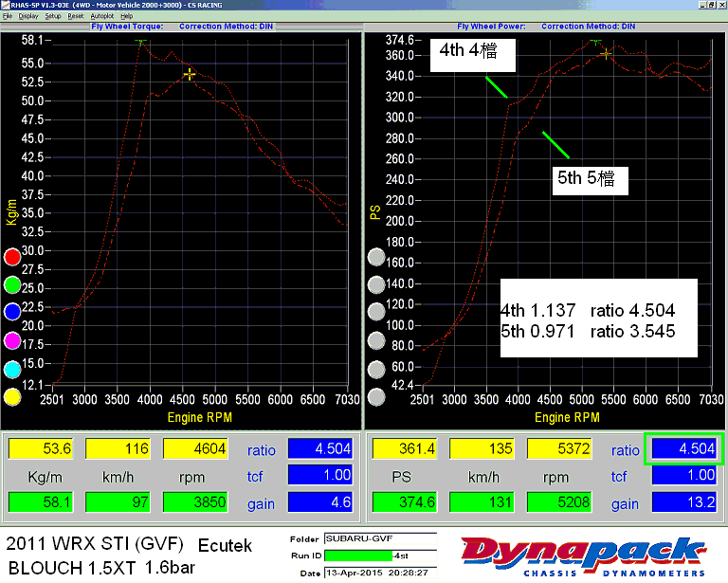Click the gray circle beside 120.0 PS
Image resolution: width=728 pixels, height=583 pixels.
[x=376, y=312]
